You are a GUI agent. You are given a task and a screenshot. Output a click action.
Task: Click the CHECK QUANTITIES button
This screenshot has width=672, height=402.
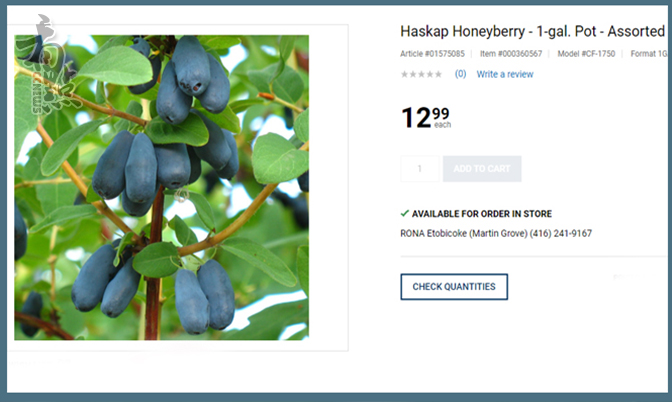click(x=454, y=287)
